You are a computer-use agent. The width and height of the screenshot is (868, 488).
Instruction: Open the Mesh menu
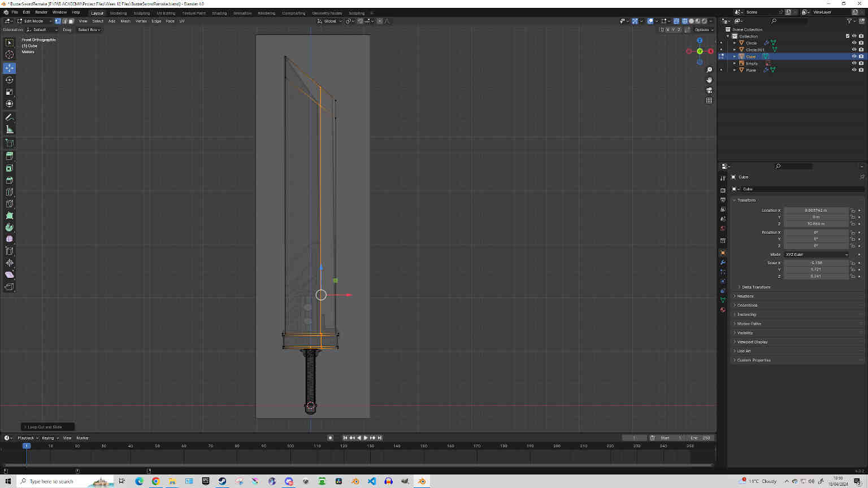[125, 21]
